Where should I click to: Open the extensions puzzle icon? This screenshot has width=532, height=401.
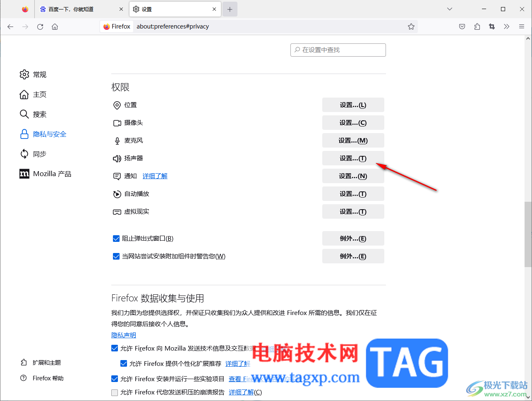[477, 26]
